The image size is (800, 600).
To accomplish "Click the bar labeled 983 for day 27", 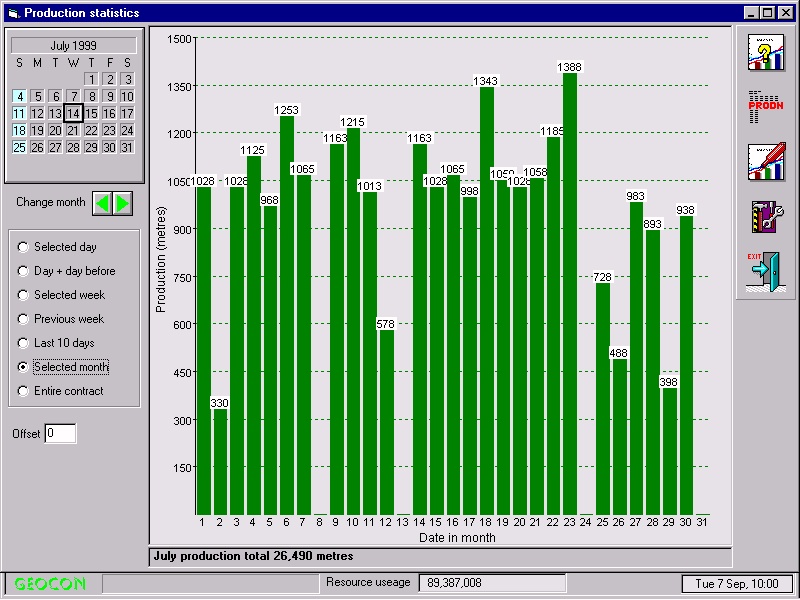I will click(x=636, y=358).
